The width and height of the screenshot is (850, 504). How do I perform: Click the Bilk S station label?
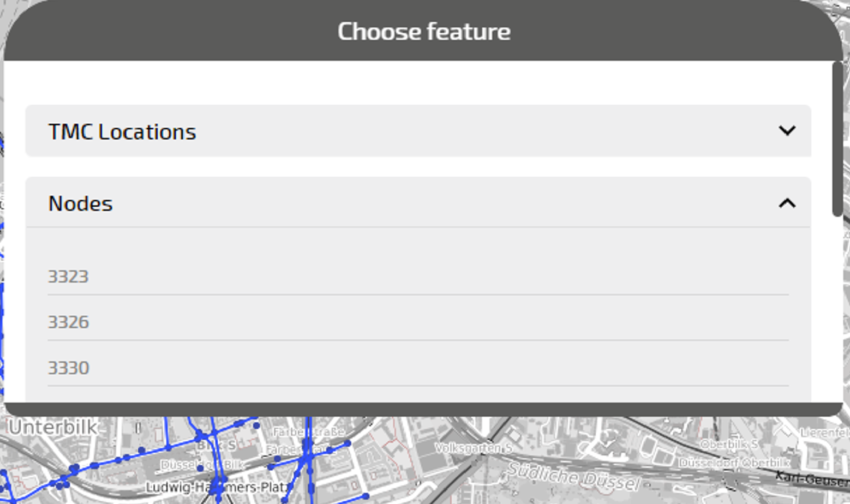(x=217, y=445)
